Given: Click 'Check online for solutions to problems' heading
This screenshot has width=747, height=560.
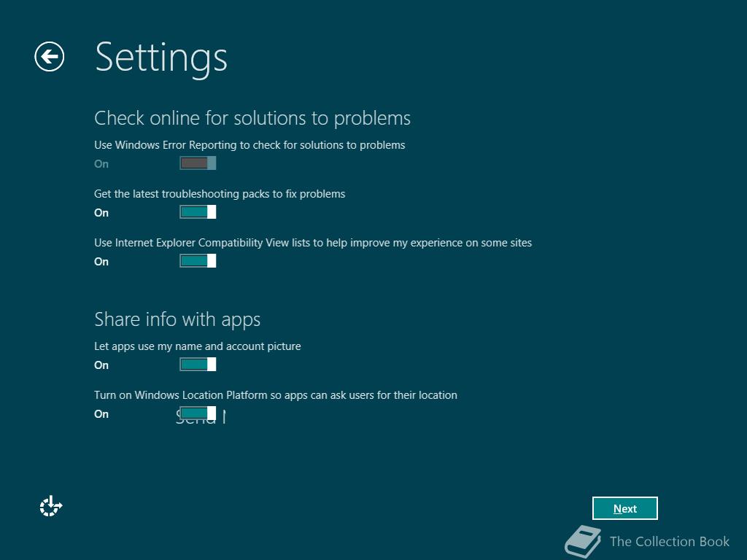Looking at the screenshot, I should pos(252,119).
